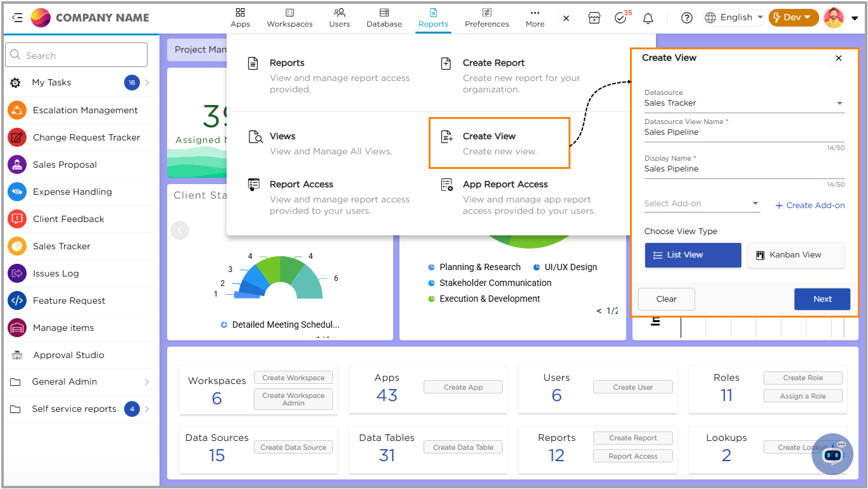Collapse sidebar using top-left menu icon
The image size is (868, 489).
(x=17, y=18)
